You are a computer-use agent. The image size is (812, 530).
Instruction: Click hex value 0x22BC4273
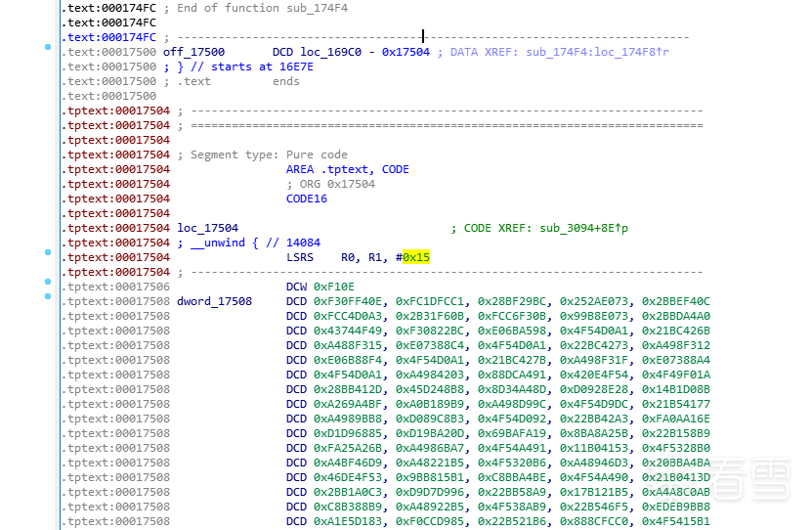click(594, 345)
